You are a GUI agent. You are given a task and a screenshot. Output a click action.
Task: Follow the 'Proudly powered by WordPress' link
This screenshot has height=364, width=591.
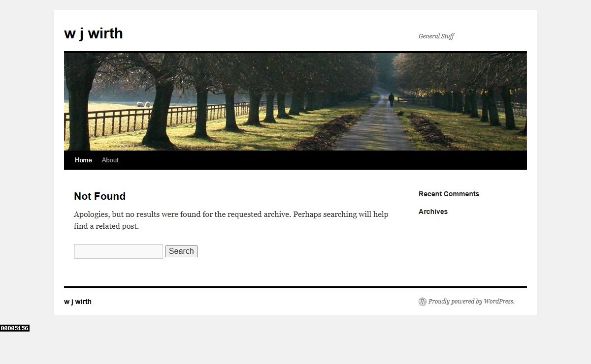pos(471,302)
